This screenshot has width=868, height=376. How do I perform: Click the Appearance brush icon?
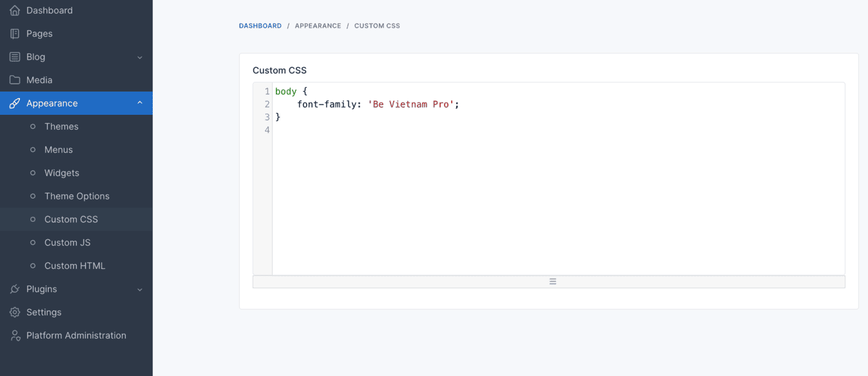pos(14,103)
